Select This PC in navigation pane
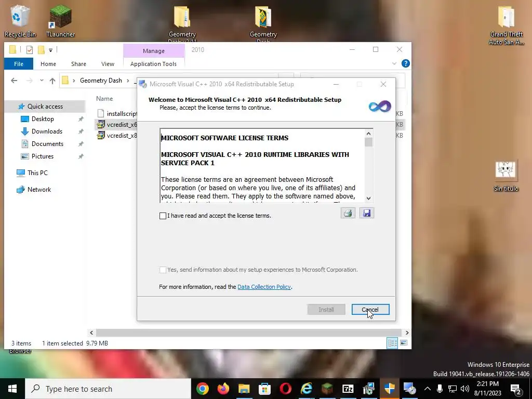The image size is (532, 399). point(37,172)
